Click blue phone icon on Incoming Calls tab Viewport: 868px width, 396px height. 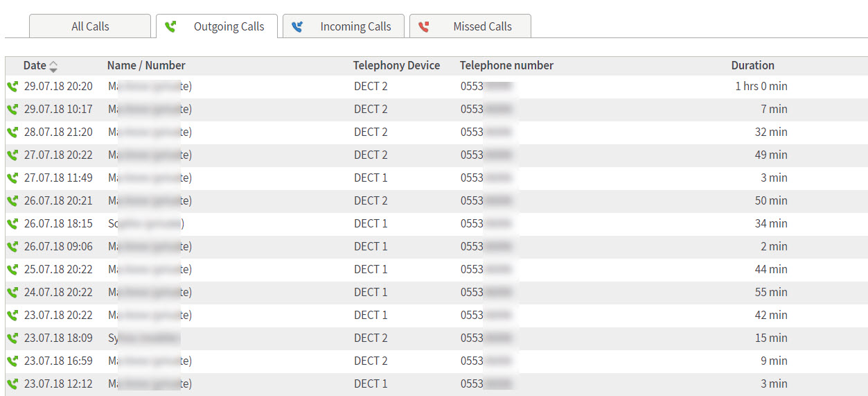(297, 27)
